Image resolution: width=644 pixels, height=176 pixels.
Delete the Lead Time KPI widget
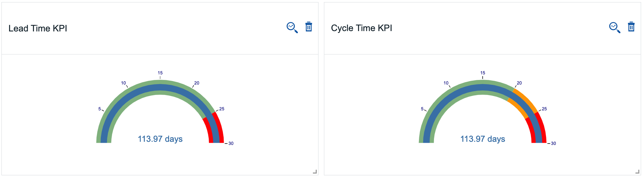click(x=309, y=27)
